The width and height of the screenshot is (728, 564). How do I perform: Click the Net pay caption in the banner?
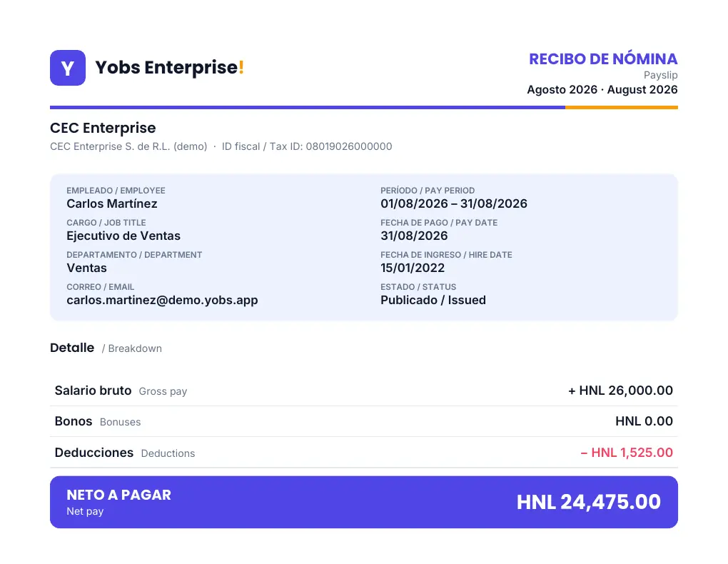[x=85, y=511]
